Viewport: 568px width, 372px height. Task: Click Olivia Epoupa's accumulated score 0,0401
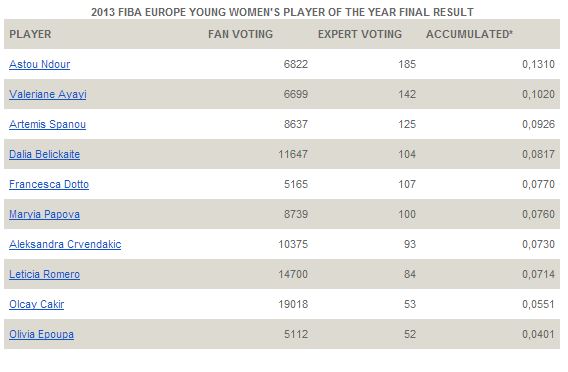[538, 334]
